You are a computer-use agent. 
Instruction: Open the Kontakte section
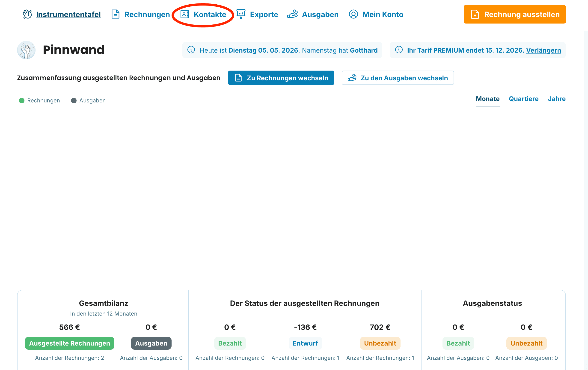(210, 14)
